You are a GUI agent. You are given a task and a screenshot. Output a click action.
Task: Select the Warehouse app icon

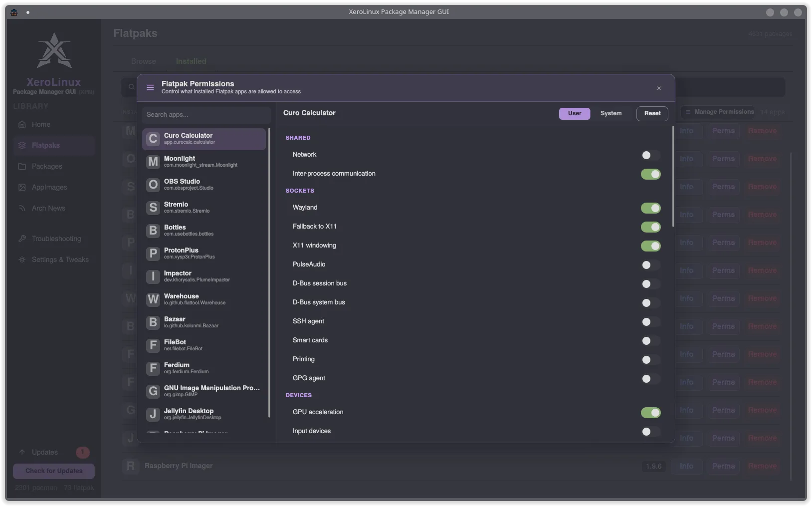153,299
